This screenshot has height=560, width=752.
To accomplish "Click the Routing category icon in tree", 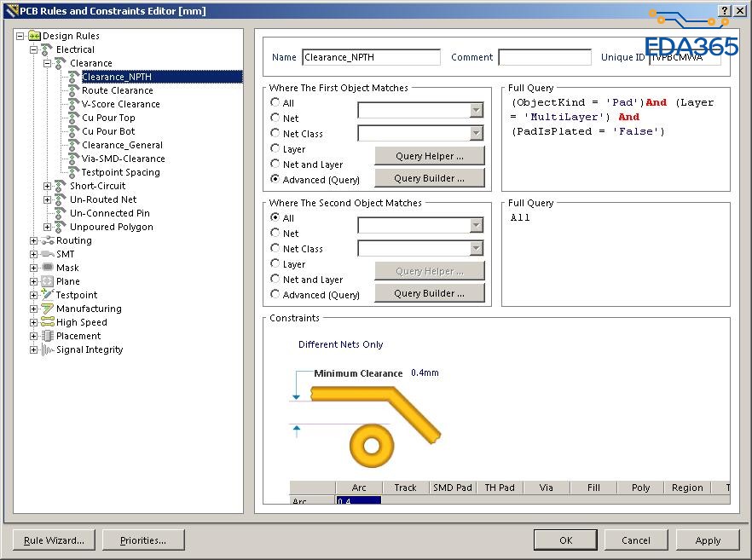I will click(47, 241).
